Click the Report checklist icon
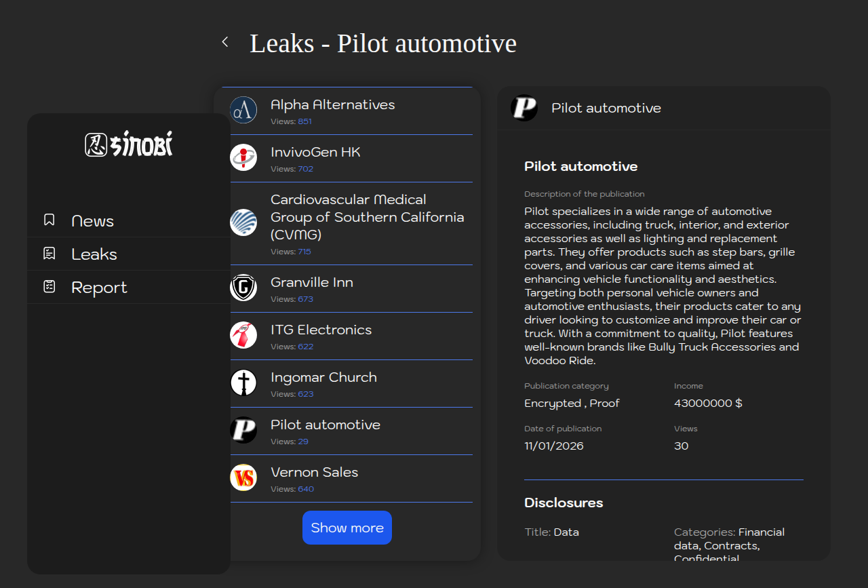This screenshot has width=868, height=588. coord(49,287)
